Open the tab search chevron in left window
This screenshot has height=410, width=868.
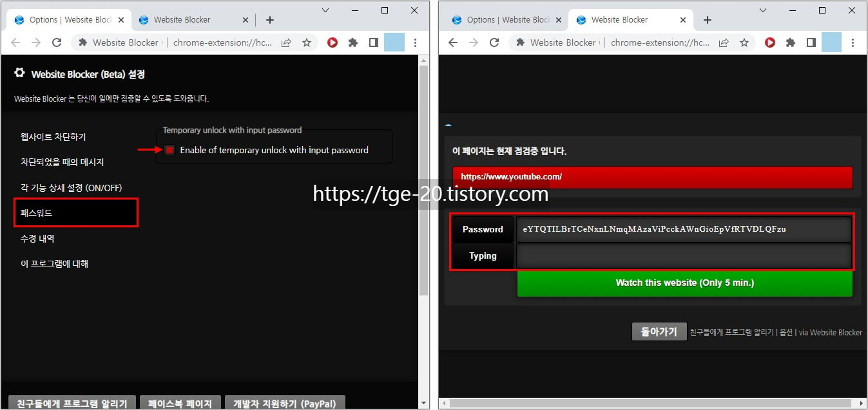[x=325, y=10]
